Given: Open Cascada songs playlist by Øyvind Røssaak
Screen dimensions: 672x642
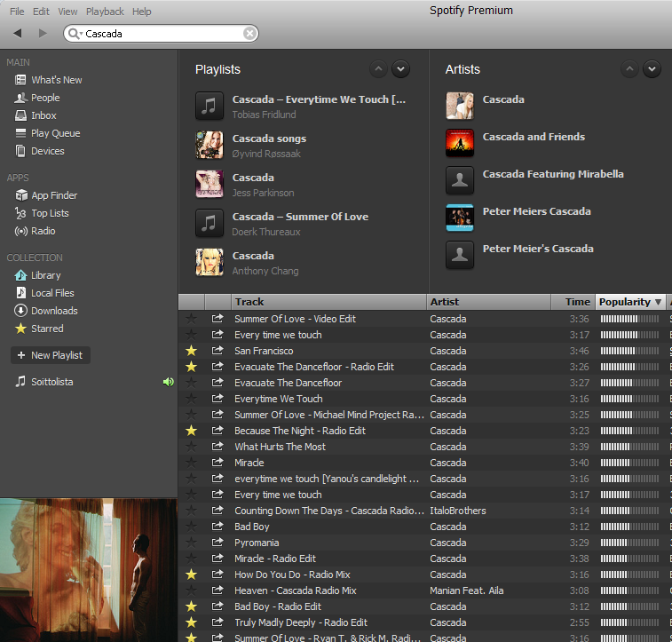Looking at the screenshot, I should (x=269, y=139).
